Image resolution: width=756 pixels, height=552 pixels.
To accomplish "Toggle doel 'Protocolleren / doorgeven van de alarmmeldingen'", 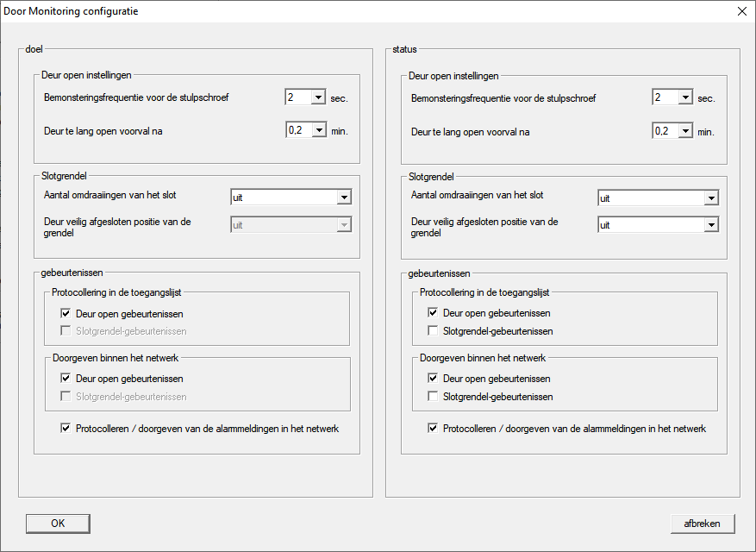I will 66,429.
